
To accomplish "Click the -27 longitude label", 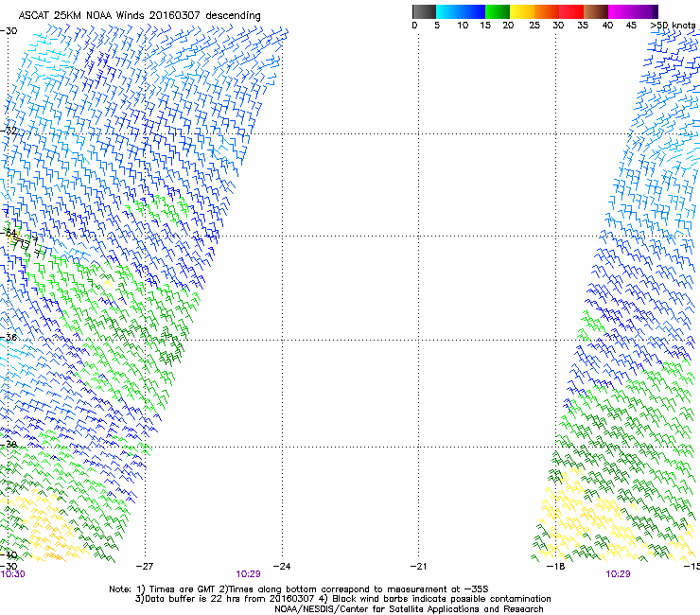I will click(x=145, y=567).
